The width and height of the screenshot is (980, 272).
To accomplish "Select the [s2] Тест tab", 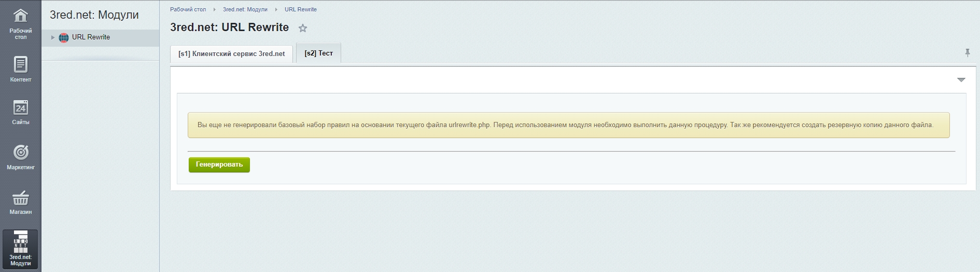I will click(318, 53).
